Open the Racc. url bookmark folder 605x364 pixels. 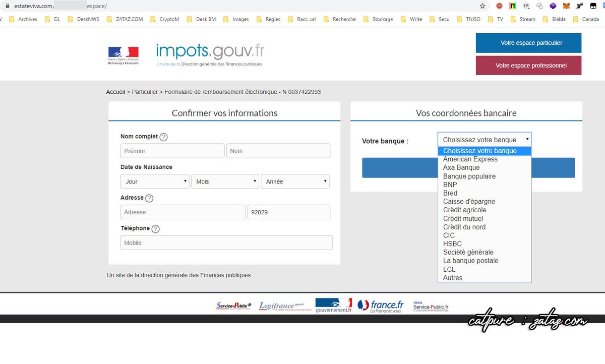[302, 19]
